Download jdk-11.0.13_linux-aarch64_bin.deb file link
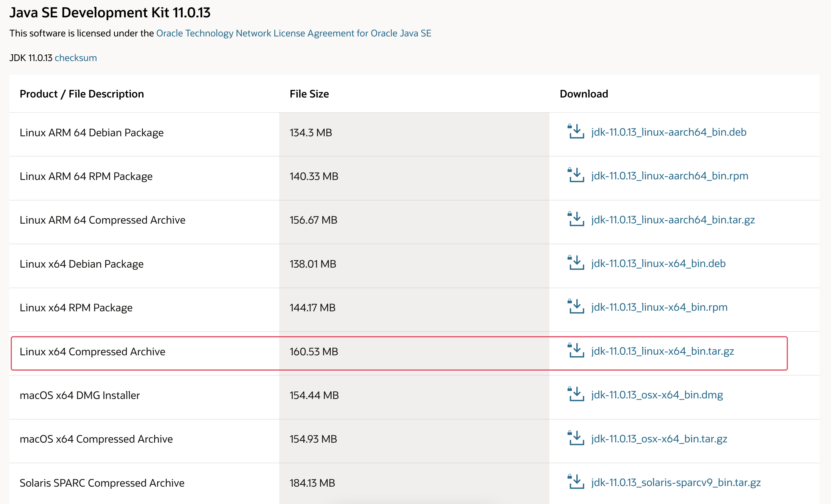This screenshot has height=504, width=831. coord(668,132)
